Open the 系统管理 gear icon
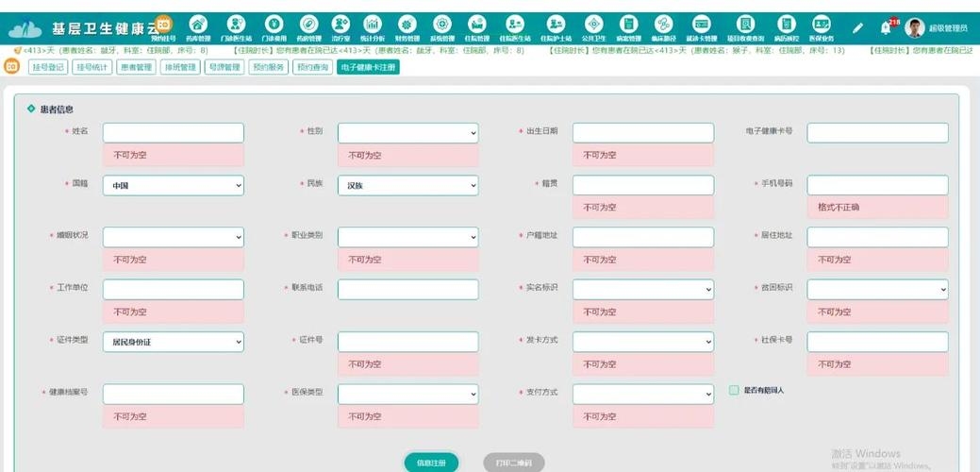The image size is (980, 472). [x=441, y=25]
